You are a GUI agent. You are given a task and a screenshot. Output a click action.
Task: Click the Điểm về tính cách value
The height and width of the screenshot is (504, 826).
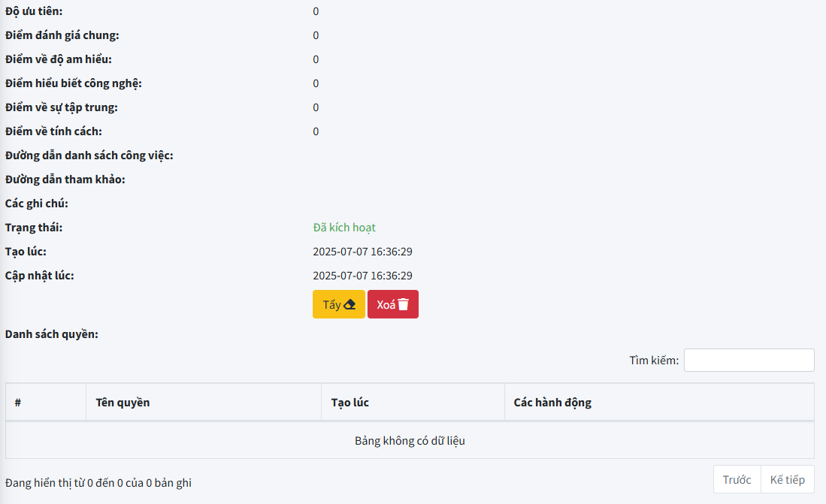(316, 131)
